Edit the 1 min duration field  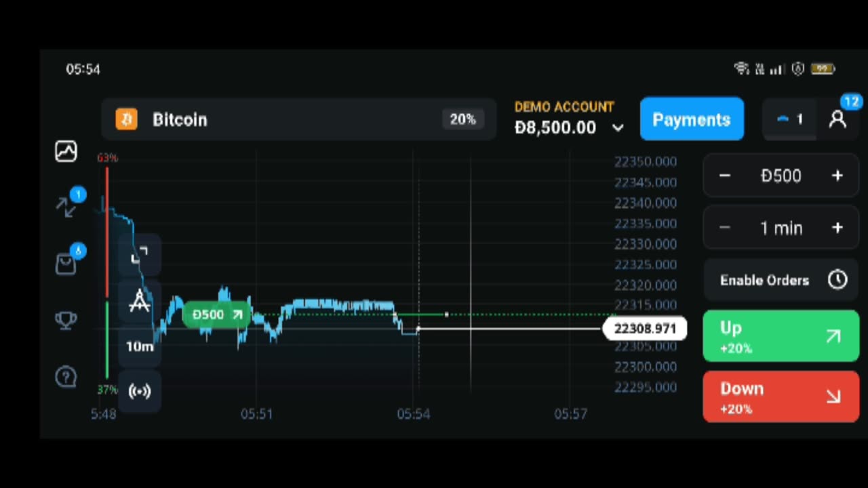pyautogui.click(x=781, y=228)
